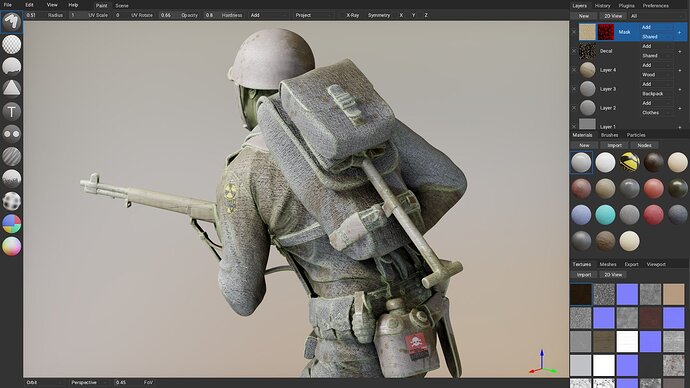The width and height of the screenshot is (690, 388).
Task: Adjust the Radius slider
Action: pos(45,15)
